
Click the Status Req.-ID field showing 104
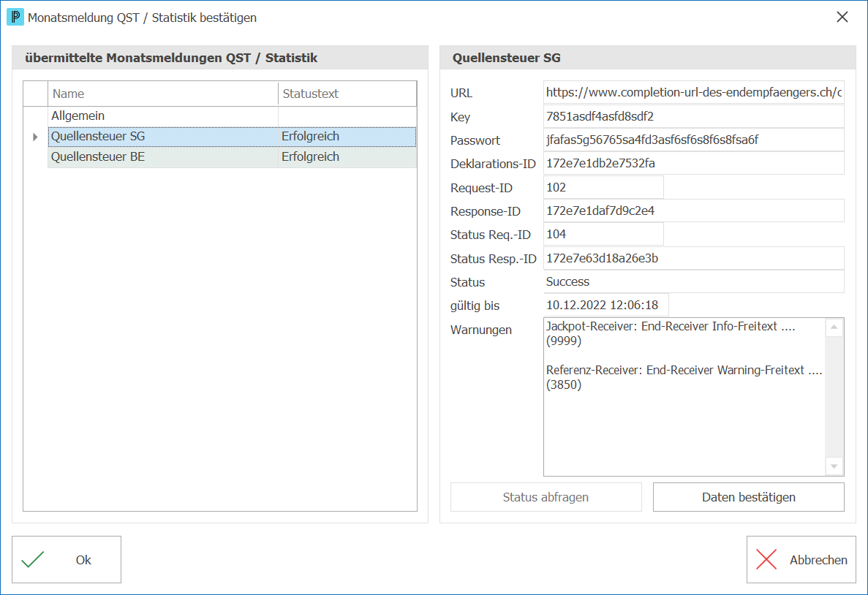coord(603,234)
